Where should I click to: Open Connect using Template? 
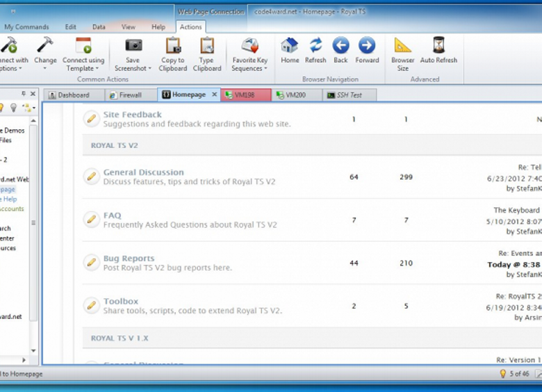(x=83, y=54)
